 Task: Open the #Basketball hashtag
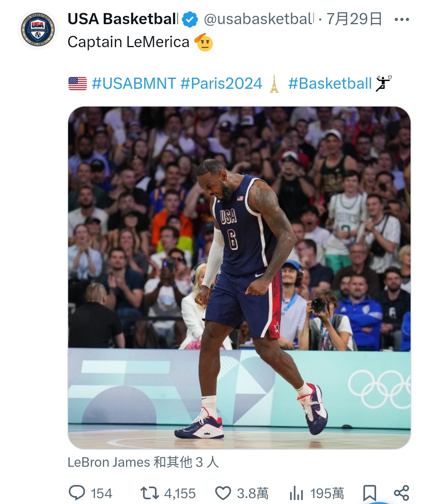point(330,84)
